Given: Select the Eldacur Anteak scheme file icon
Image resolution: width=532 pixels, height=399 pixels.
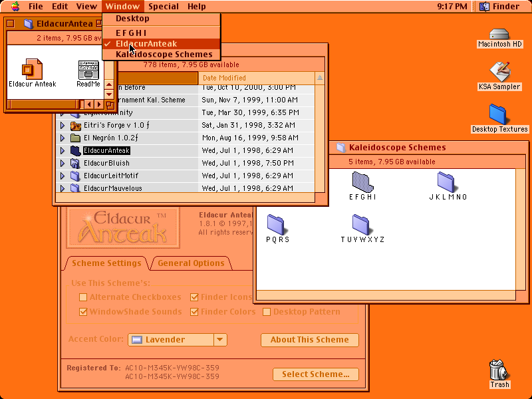Looking at the screenshot, I should [x=32, y=69].
